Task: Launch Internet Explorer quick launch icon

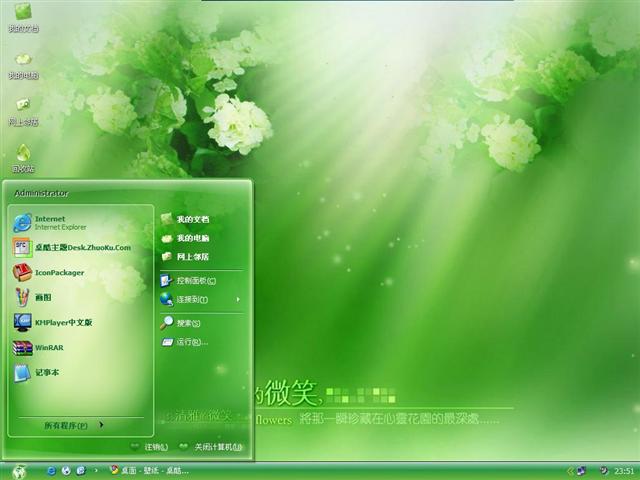Action: click(52, 471)
